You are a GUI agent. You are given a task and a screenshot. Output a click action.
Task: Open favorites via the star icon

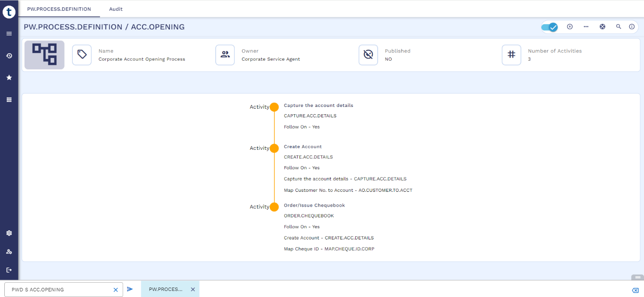[9, 77]
